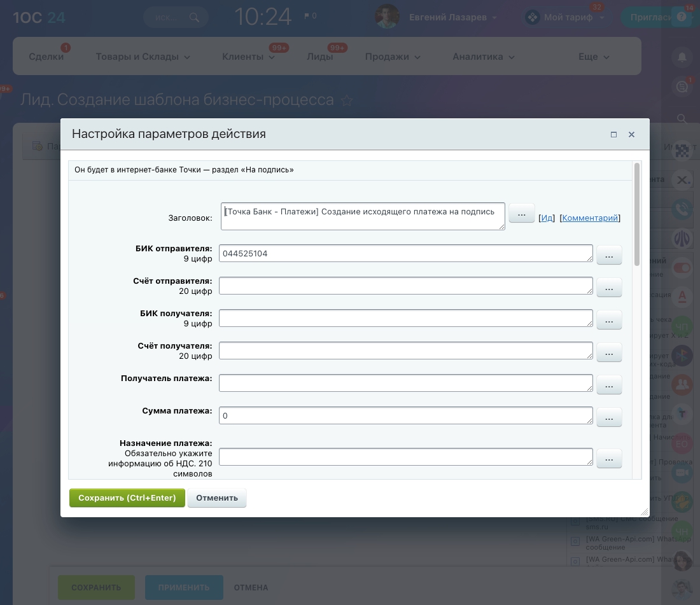Open Евгений Лазарев user avatar

tap(388, 17)
